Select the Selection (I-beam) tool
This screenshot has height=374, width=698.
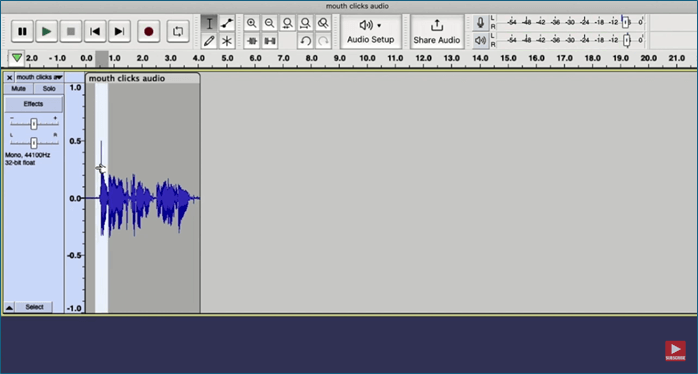pos(209,24)
